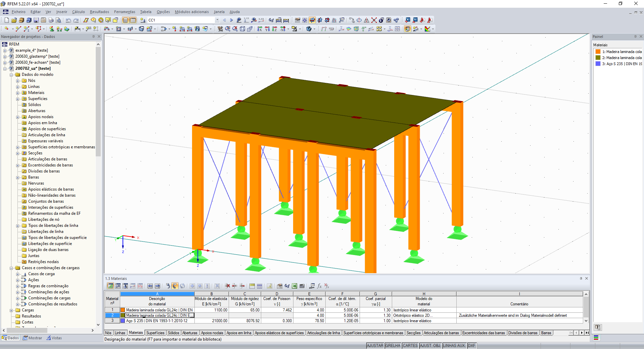Switch to the Apoios nodais table tab
The height and width of the screenshot is (349, 644).
[x=212, y=333]
